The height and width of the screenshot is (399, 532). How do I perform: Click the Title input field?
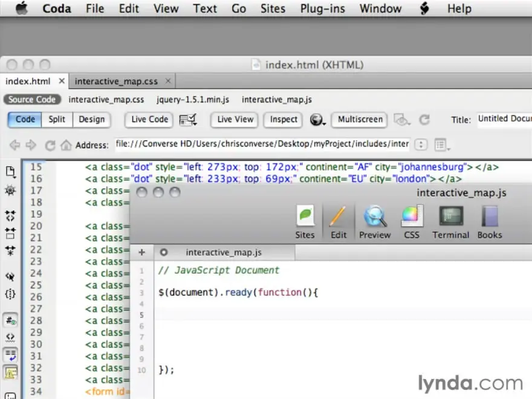pyautogui.click(x=504, y=118)
